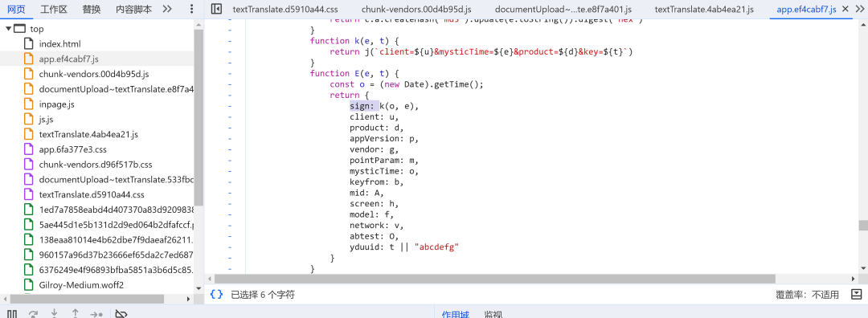
Task: Open the documentUpload~...te.e8f7a401.js editor tab
Action: (x=563, y=9)
